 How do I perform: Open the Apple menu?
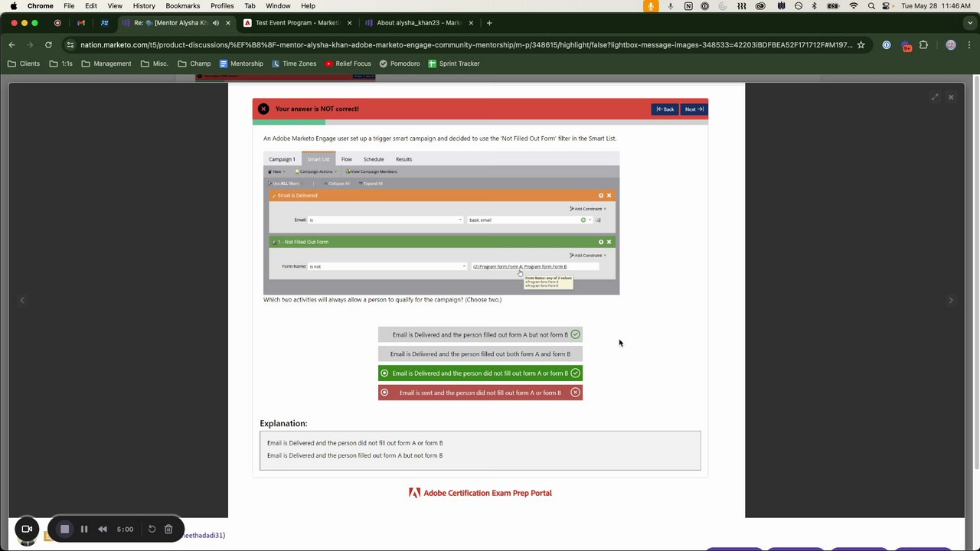click(x=13, y=5)
